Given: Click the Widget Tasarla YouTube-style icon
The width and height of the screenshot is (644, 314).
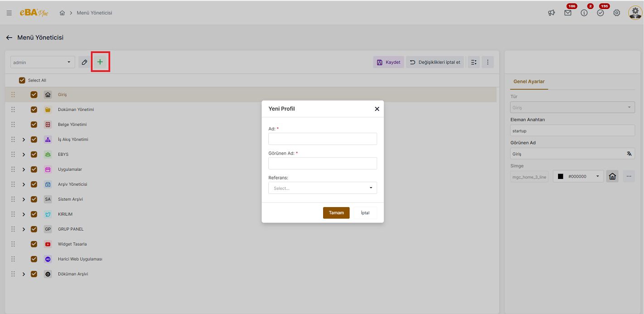Looking at the screenshot, I should click(48, 244).
